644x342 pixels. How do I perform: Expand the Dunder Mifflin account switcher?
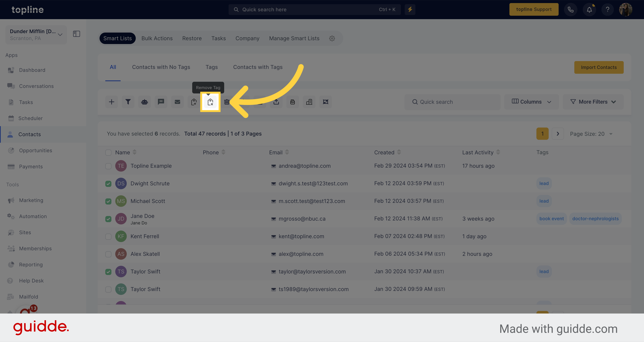36,35
